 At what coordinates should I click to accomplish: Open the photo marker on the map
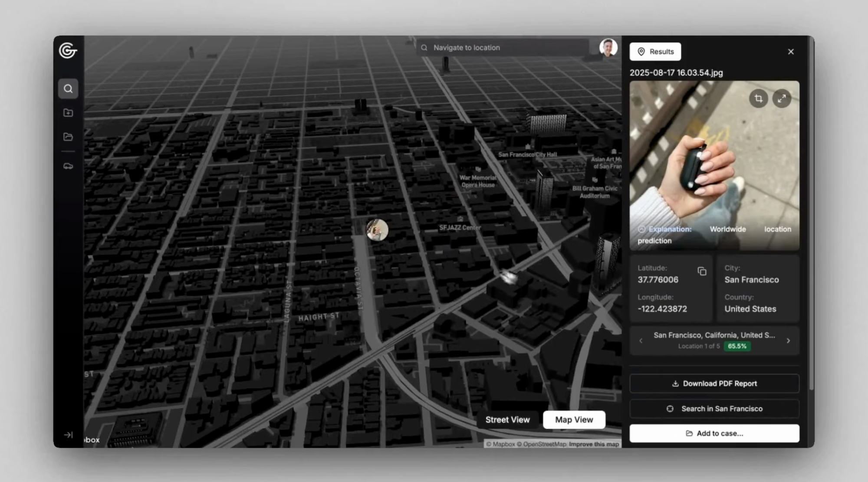click(x=377, y=230)
